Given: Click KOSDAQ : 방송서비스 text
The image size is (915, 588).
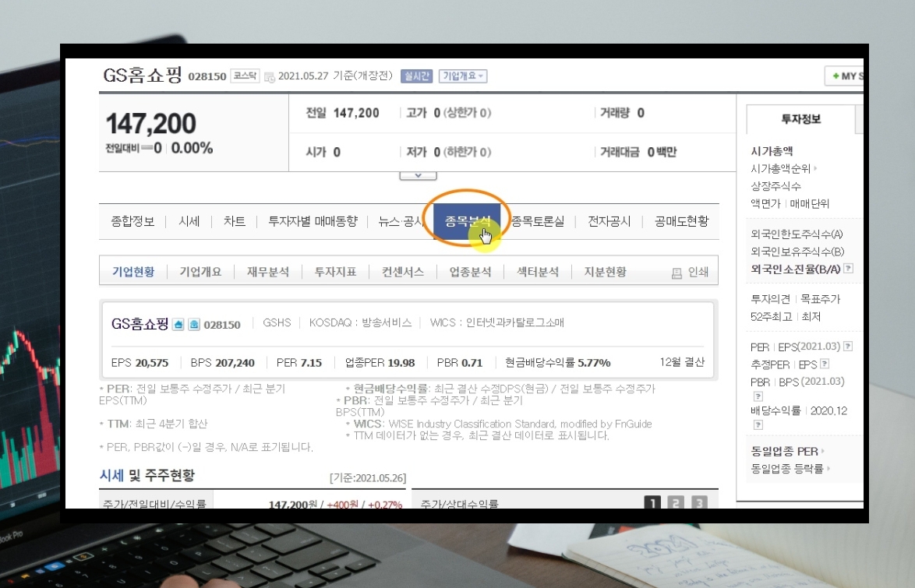Looking at the screenshot, I should [x=360, y=322].
